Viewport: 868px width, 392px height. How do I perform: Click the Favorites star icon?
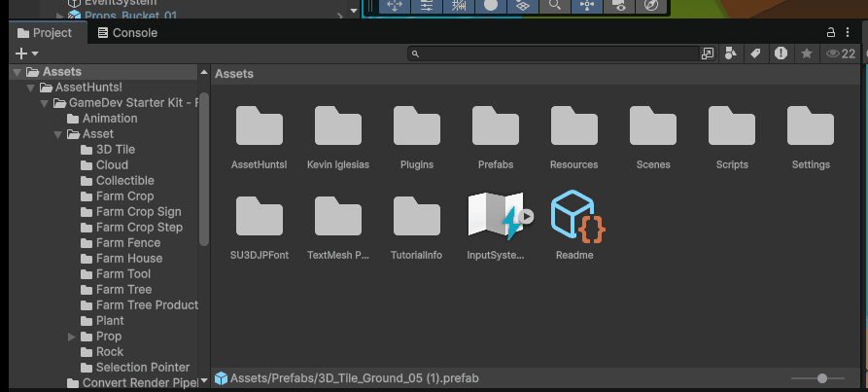coord(806,53)
